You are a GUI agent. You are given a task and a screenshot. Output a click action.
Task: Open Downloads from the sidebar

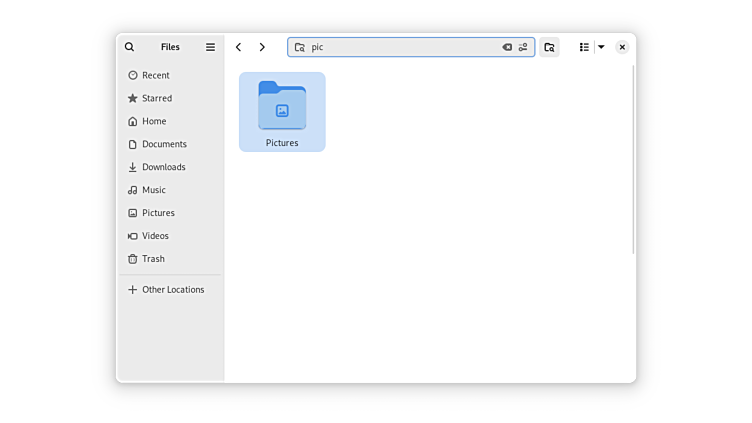pos(163,167)
